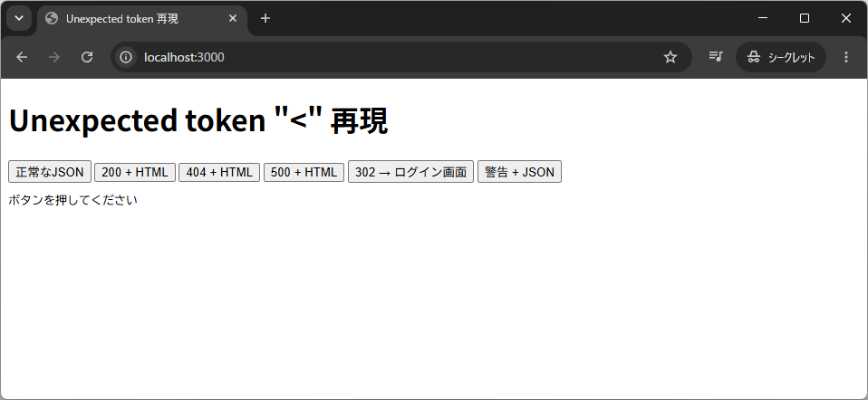Open the media control icon
This screenshot has width=868, height=400.
716,56
